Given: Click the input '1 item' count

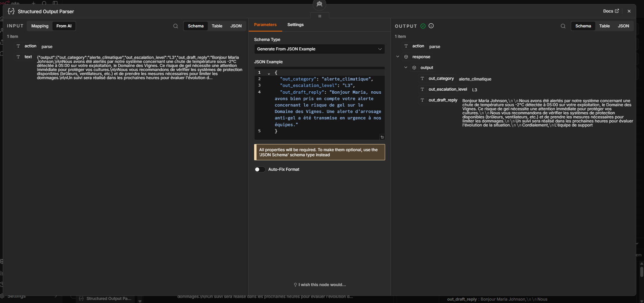Looking at the screenshot, I should click(x=13, y=37).
